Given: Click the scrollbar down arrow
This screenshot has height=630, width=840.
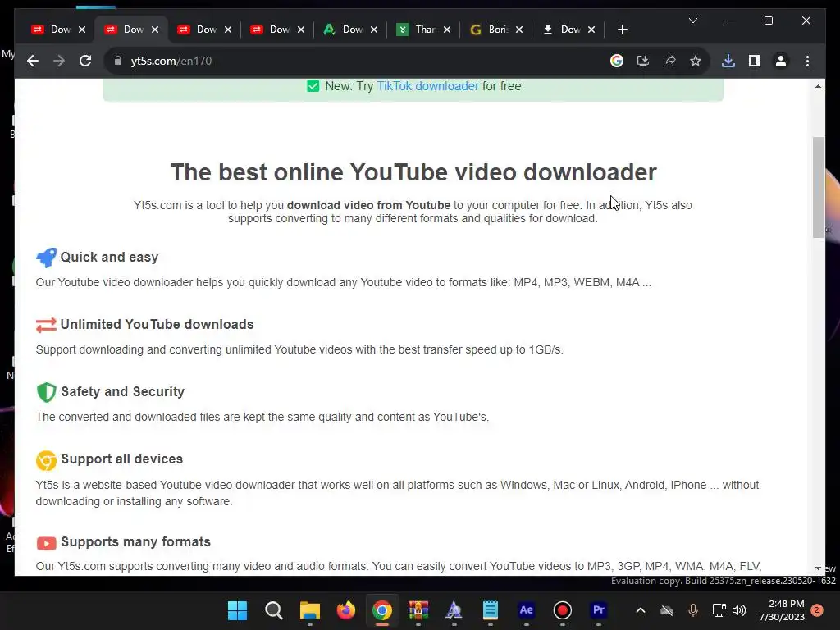Looking at the screenshot, I should point(818,568).
